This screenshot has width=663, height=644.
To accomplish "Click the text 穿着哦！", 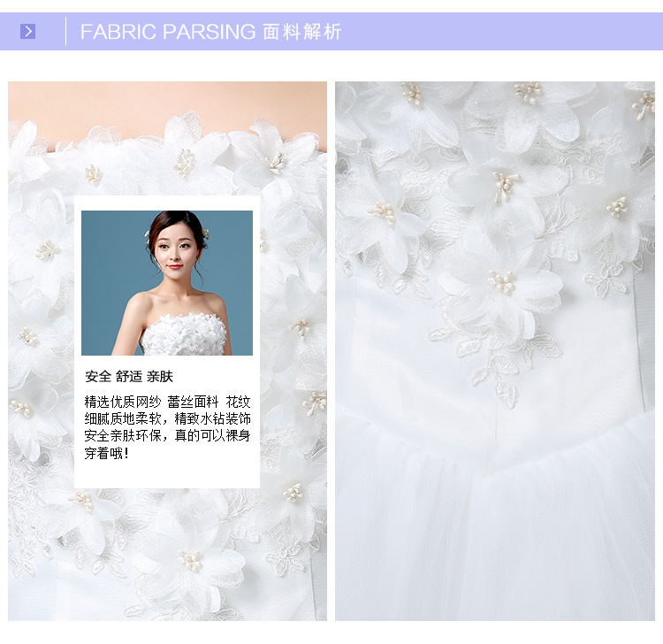I will click(x=107, y=453).
